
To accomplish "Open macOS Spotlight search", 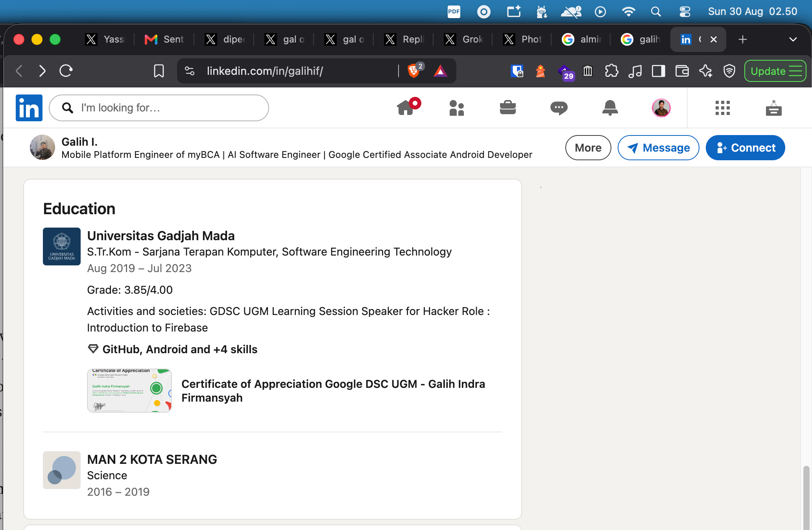I will [656, 12].
